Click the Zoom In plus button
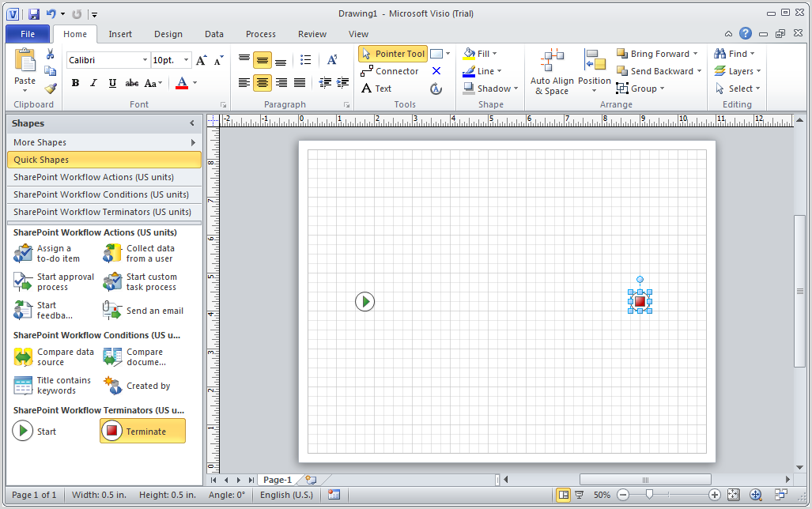This screenshot has width=812, height=509. 715,495
